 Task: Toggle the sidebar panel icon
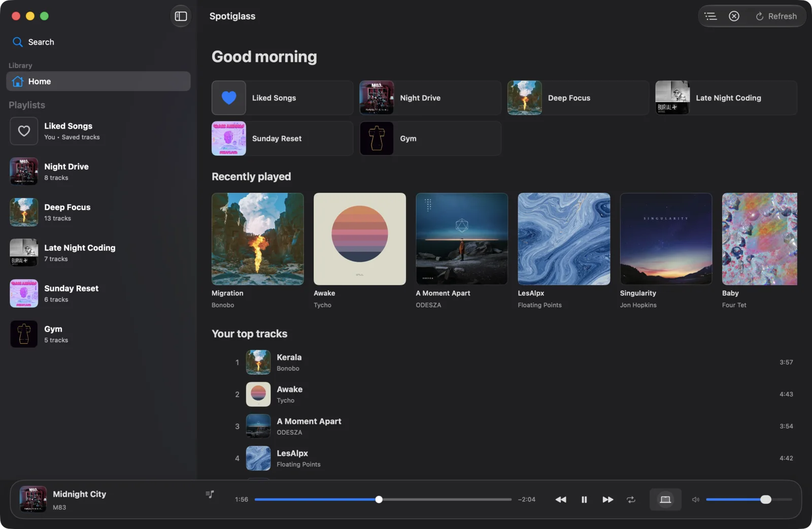click(181, 16)
